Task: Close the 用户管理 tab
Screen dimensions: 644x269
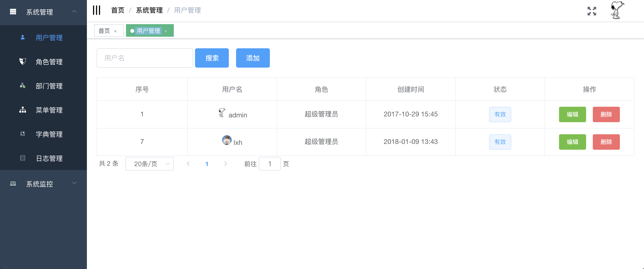Action: coord(166,31)
